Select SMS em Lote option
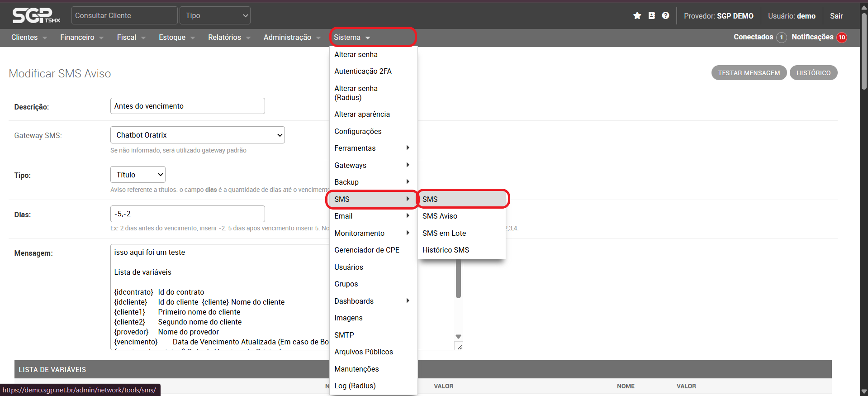 [x=444, y=234]
